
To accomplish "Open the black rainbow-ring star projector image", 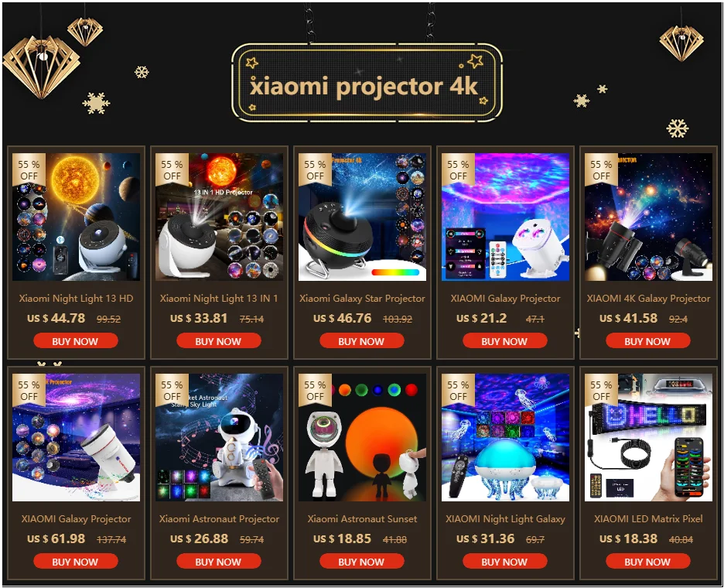I will [363, 217].
